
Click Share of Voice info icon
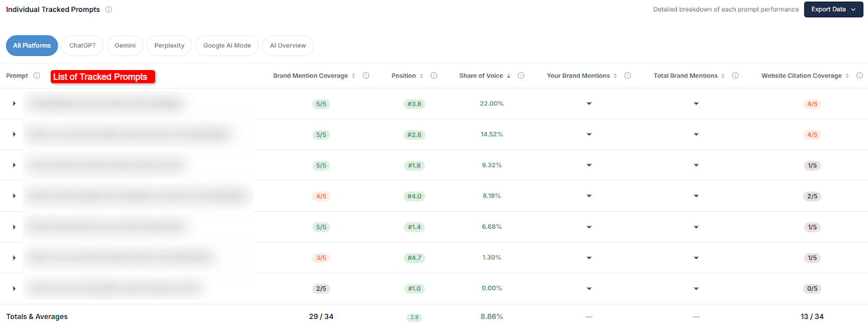pos(521,76)
